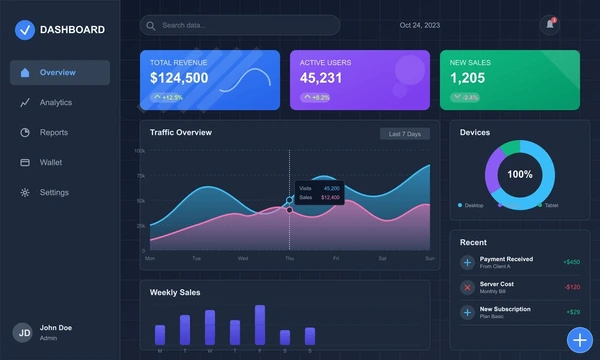600x360 pixels.
Task: Open the Last 7 Days range dropdown
Action: pyautogui.click(x=405, y=134)
